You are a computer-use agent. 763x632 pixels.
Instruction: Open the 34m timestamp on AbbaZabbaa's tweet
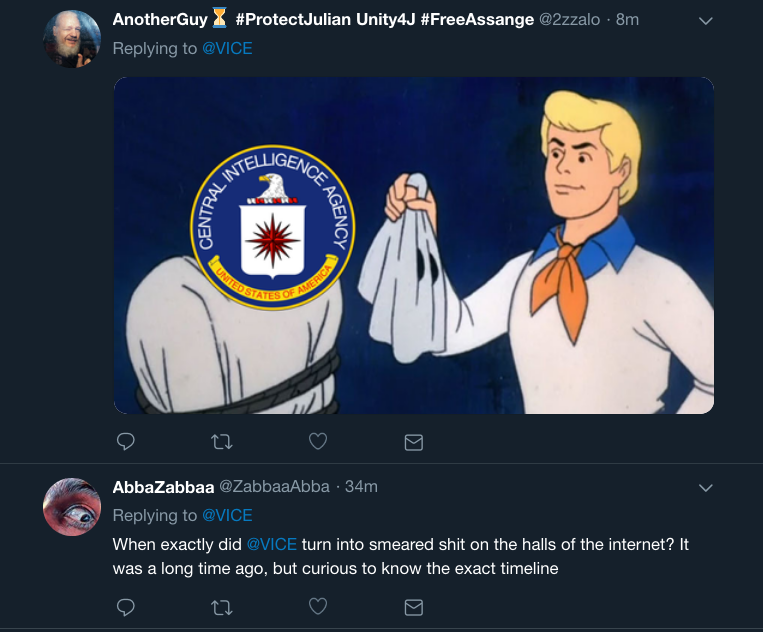tap(361, 487)
